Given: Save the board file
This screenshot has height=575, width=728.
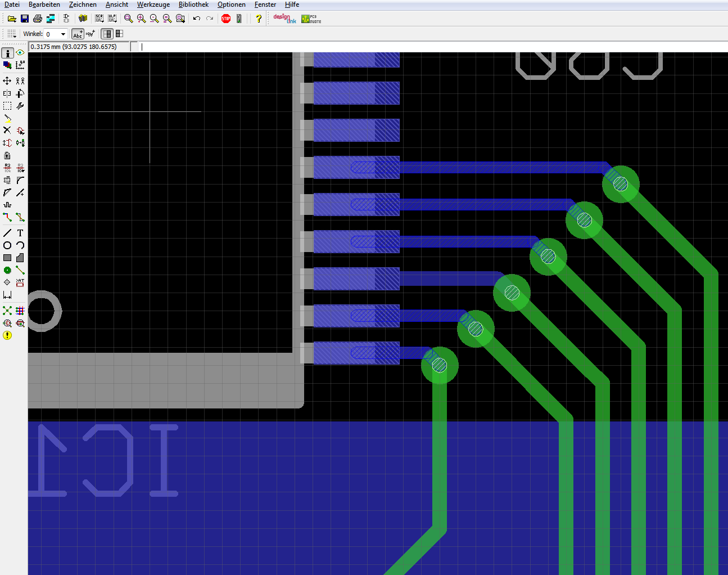Looking at the screenshot, I should point(25,19).
